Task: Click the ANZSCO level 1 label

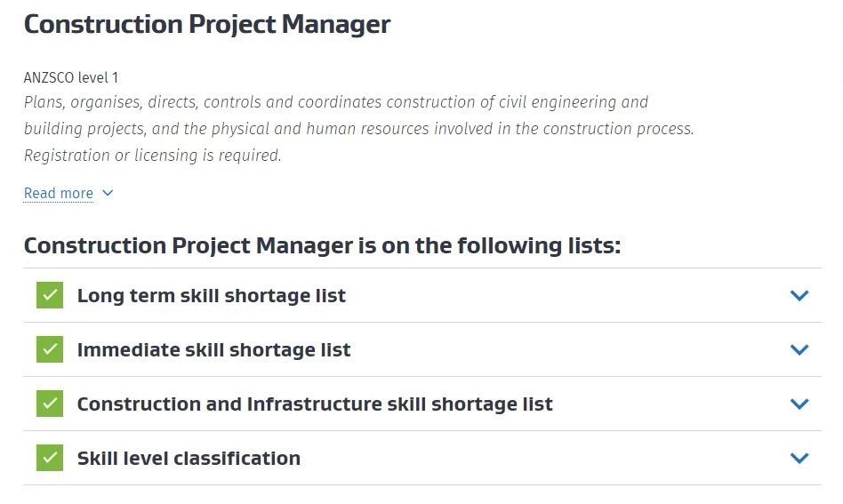Action: [x=71, y=78]
